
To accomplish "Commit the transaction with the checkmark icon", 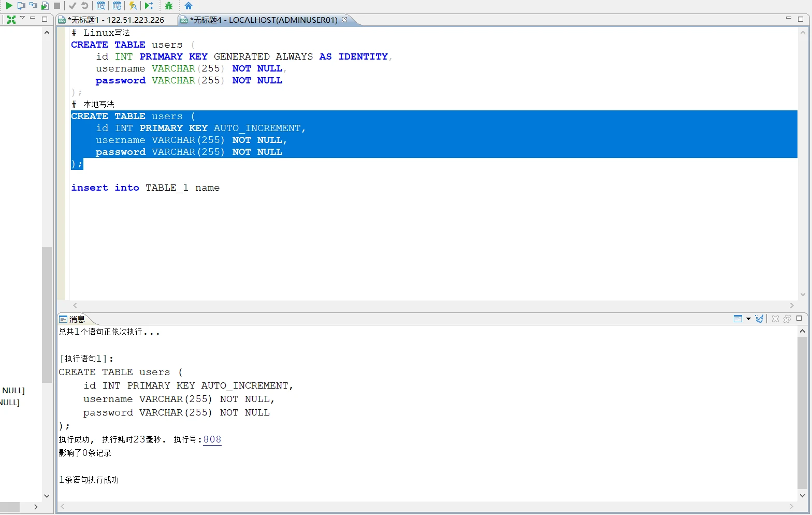I will pyautogui.click(x=72, y=6).
